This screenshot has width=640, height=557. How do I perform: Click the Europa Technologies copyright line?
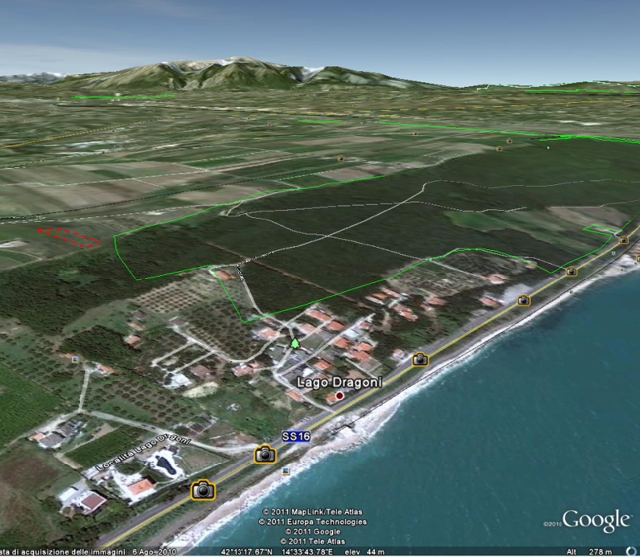point(311,521)
